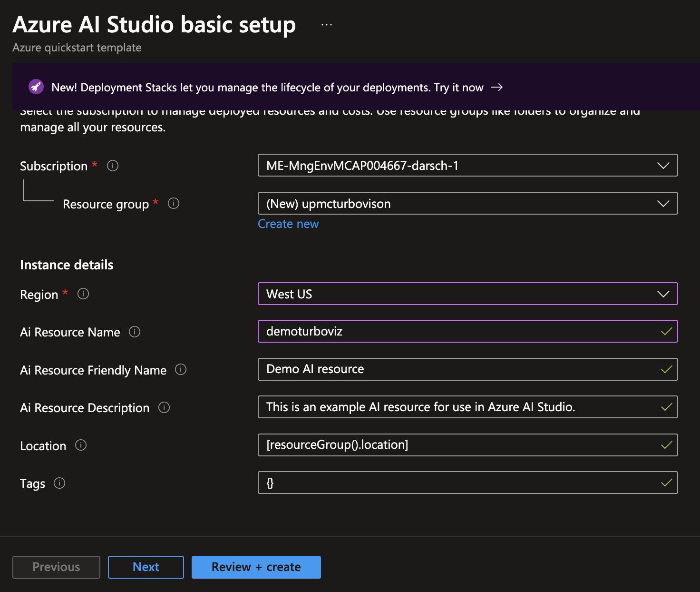Click the Next button
The height and width of the screenshot is (592, 700).
[x=146, y=567]
